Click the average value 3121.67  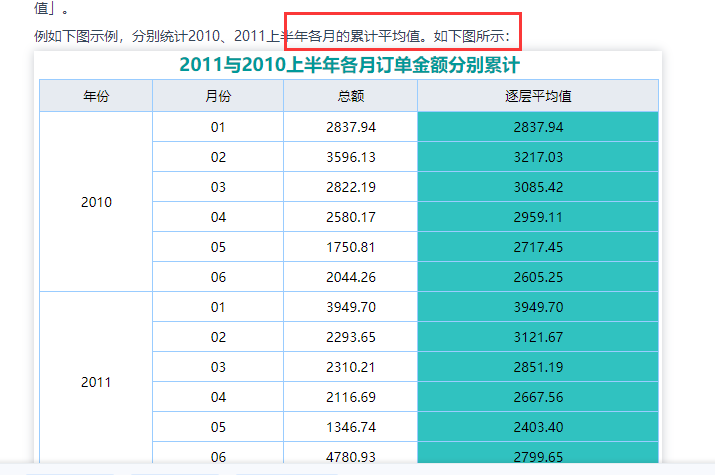(x=538, y=337)
